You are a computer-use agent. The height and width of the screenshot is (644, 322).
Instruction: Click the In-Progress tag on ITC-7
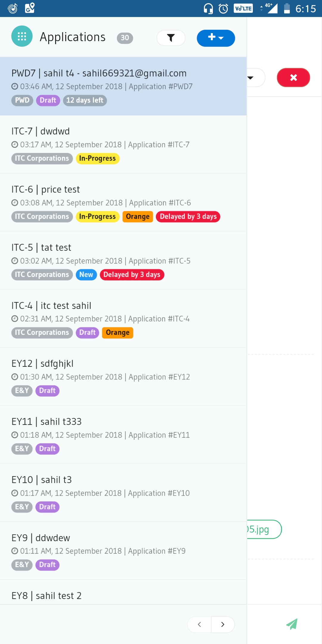(97, 158)
